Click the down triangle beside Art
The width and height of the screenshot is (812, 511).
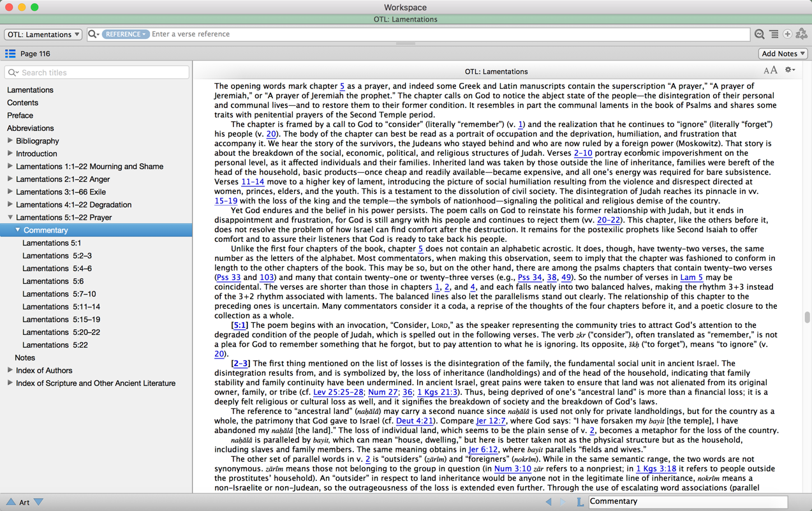(39, 502)
